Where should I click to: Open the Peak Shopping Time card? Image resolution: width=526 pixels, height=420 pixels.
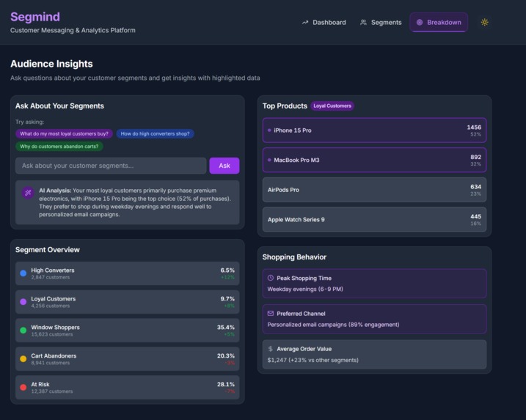pyautogui.click(x=374, y=284)
